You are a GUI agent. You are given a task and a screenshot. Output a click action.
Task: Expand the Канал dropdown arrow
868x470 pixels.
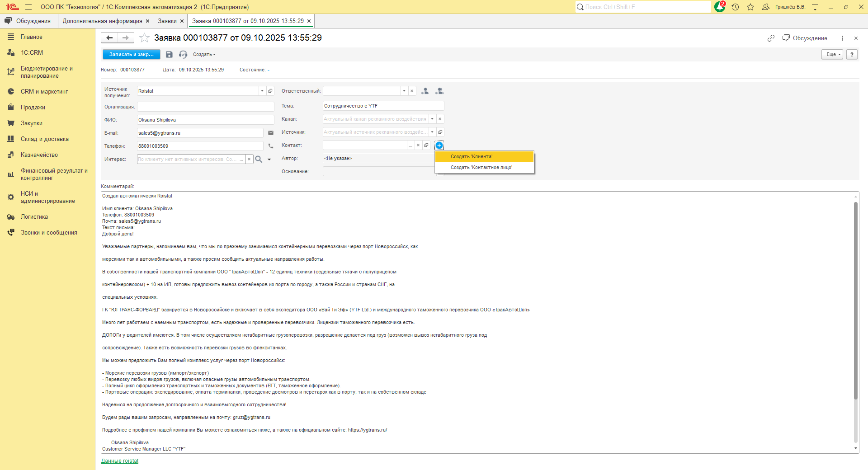click(x=432, y=119)
